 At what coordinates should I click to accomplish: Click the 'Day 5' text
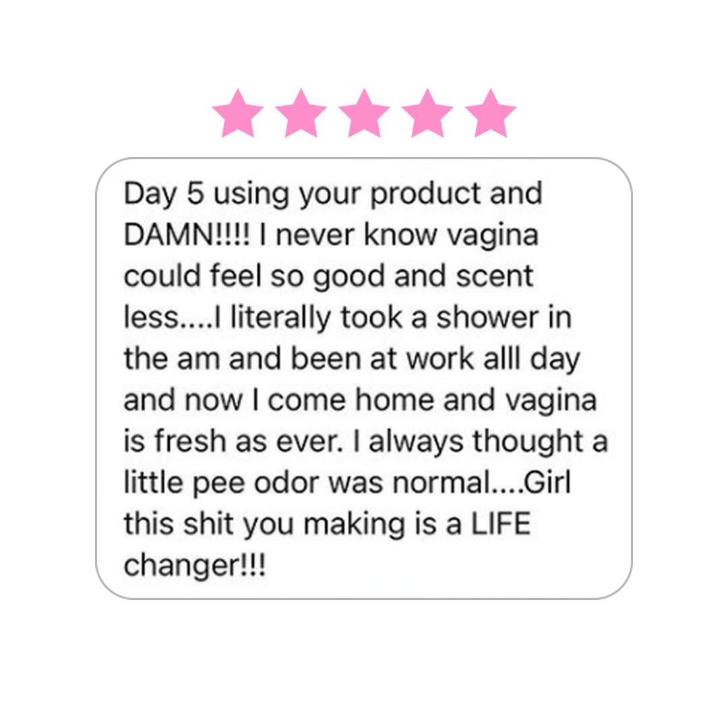[x=163, y=195]
